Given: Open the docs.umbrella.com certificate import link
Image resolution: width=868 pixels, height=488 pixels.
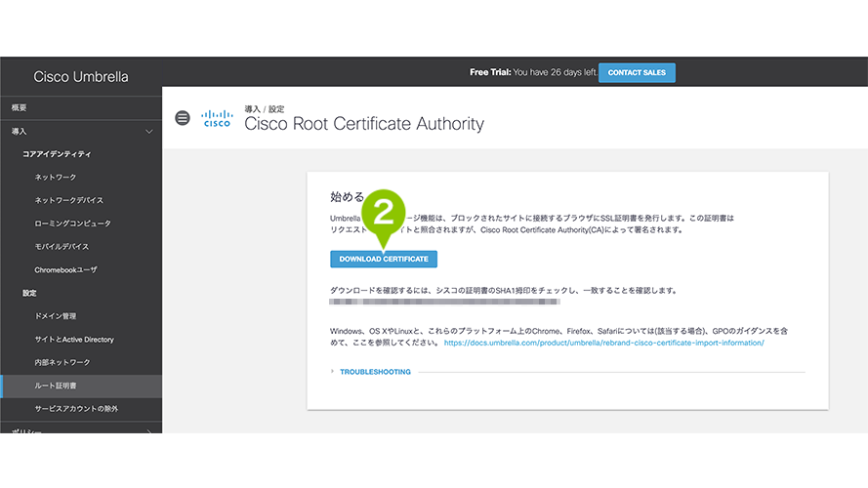Looking at the screenshot, I should click(x=604, y=343).
